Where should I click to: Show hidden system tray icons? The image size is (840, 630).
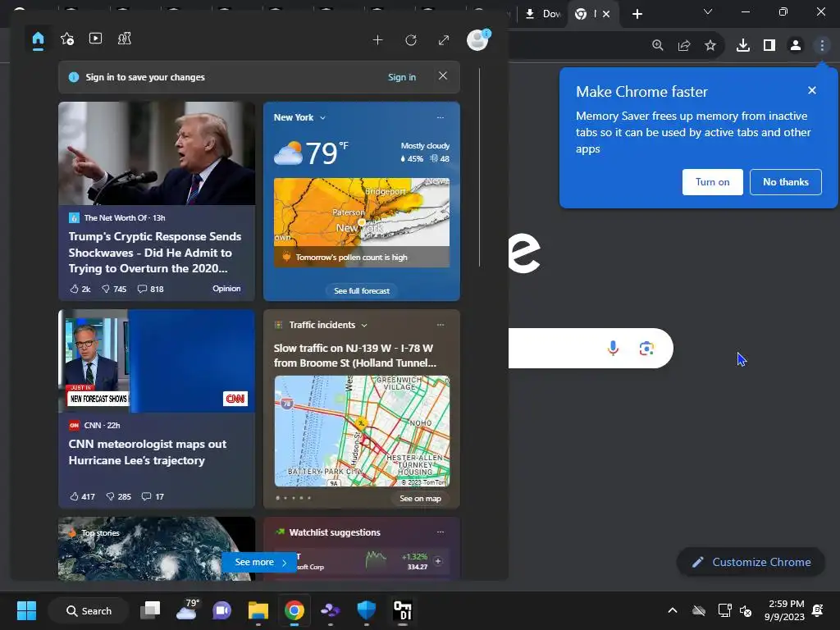coord(673,610)
